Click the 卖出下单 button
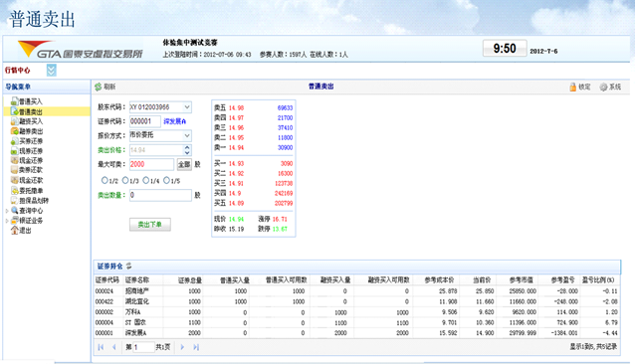This screenshot has height=364, width=635. click(150, 225)
